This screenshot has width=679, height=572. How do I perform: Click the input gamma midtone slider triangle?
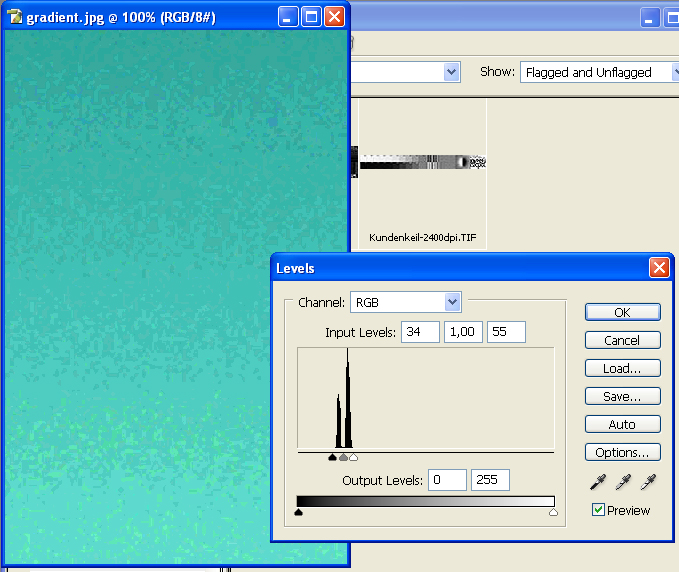[x=343, y=457]
